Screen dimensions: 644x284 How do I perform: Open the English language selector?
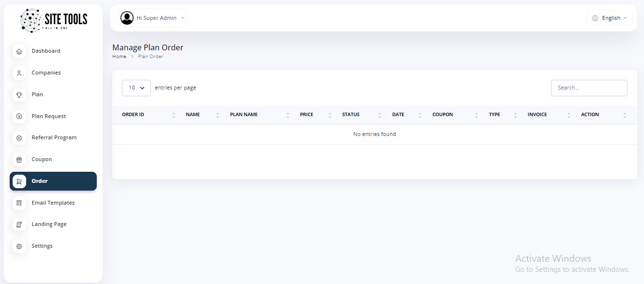point(609,18)
